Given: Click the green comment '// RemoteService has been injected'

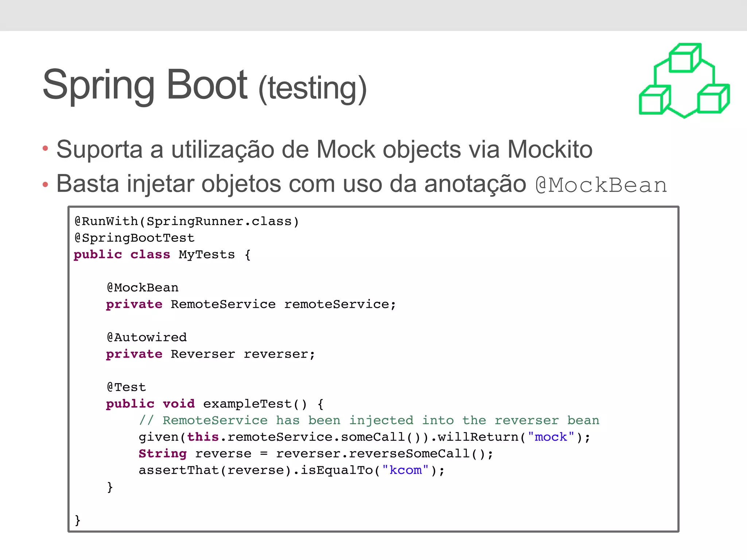Looking at the screenshot, I should [x=369, y=420].
